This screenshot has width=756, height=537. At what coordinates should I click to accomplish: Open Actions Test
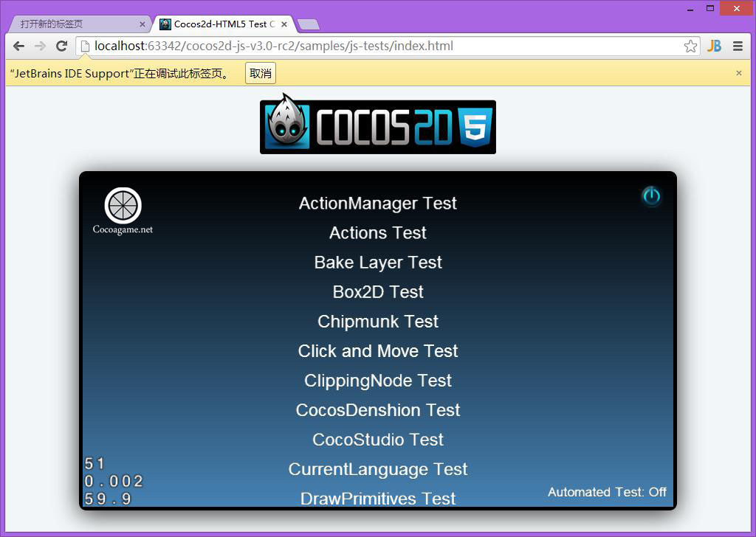click(x=378, y=232)
